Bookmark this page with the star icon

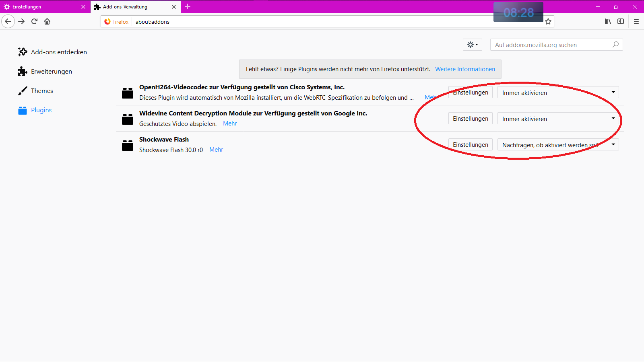click(548, 22)
